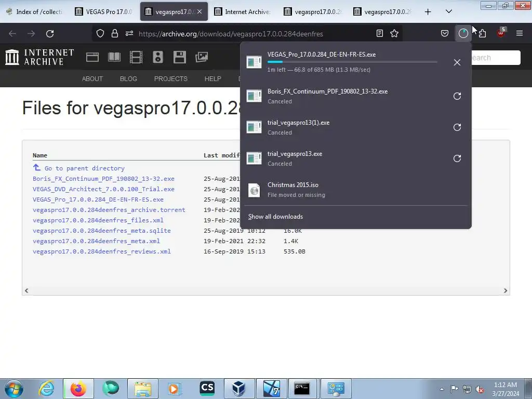List all tabs dropdown
This screenshot has height=399, width=532.
pyautogui.click(x=448, y=11)
